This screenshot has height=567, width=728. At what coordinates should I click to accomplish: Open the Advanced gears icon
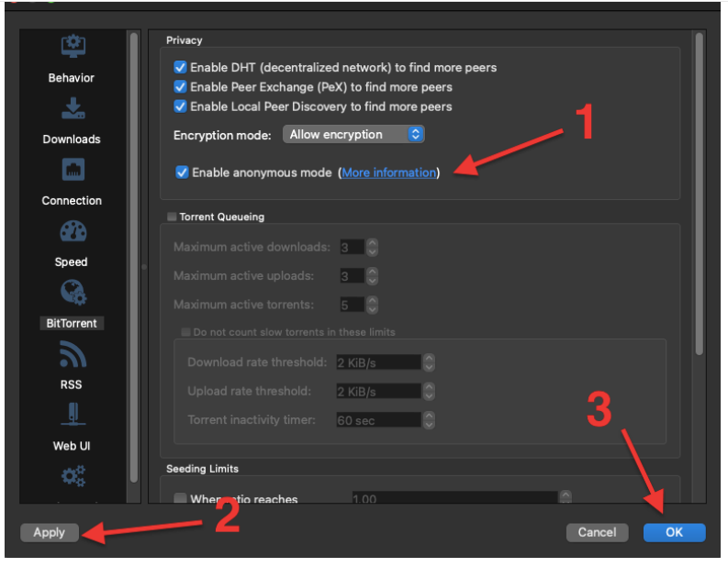(73, 476)
